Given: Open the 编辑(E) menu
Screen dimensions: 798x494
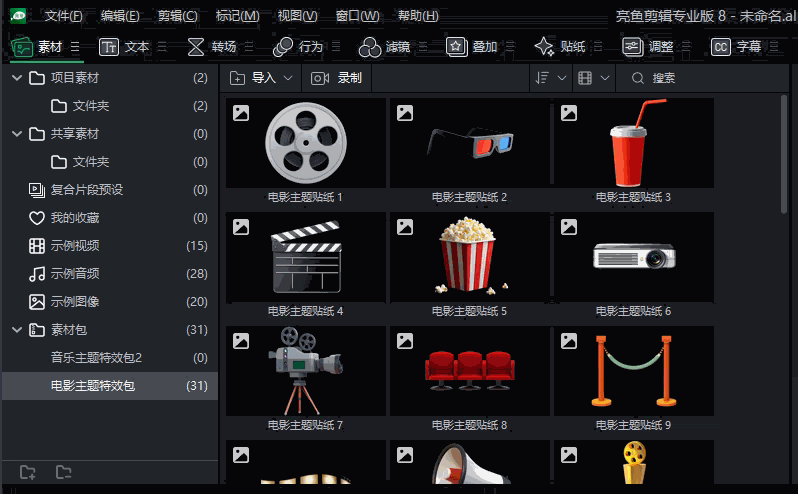Looking at the screenshot, I should point(120,16).
